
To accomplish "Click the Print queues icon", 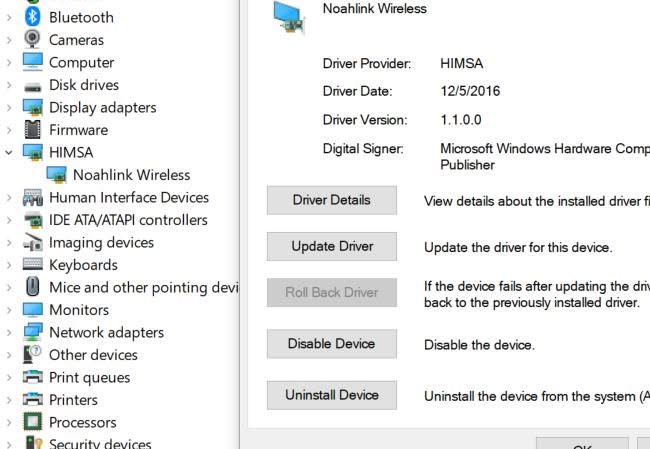I will [33, 377].
